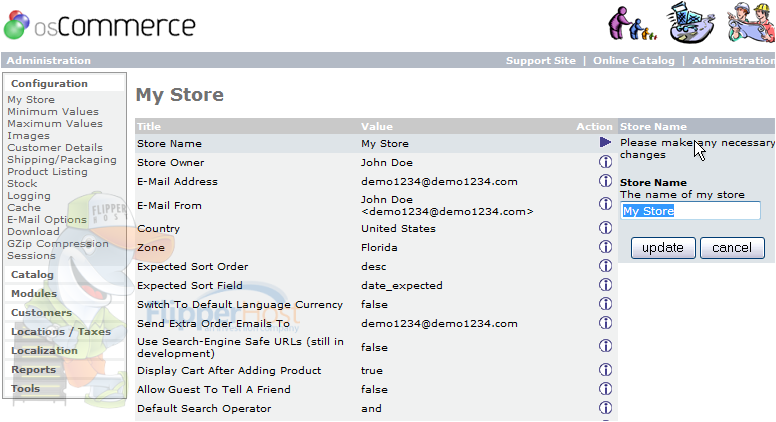Select the Store Name title cell in table
The height and width of the screenshot is (422, 776).
[169, 143]
